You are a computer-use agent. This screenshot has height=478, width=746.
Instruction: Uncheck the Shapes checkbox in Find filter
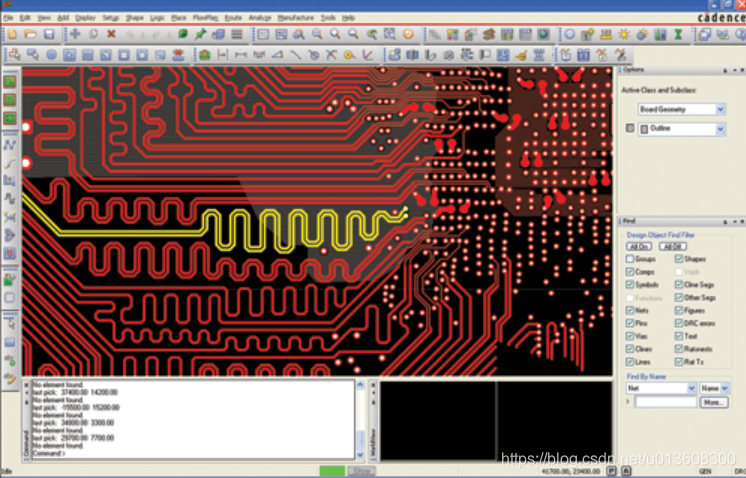coord(679,259)
